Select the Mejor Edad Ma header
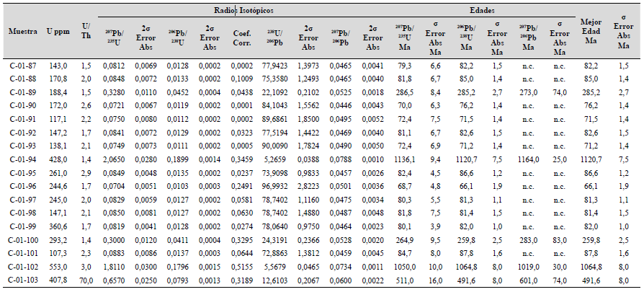 591,34
